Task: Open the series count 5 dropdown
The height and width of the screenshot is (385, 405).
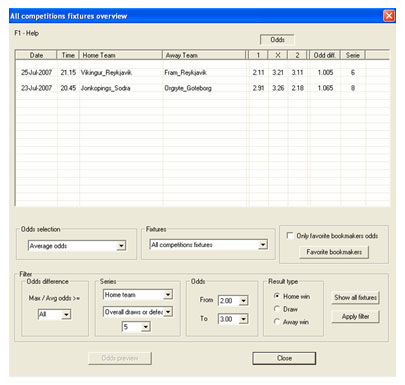Action: 145,327
